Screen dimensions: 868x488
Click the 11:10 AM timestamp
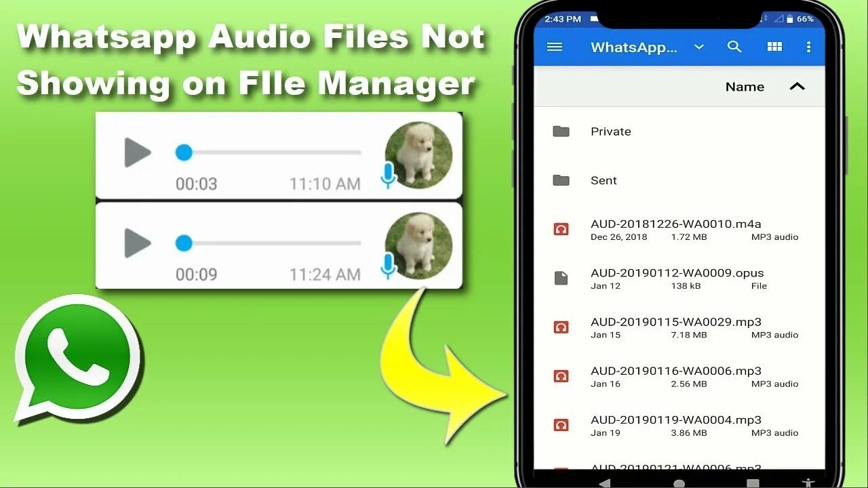coord(325,184)
